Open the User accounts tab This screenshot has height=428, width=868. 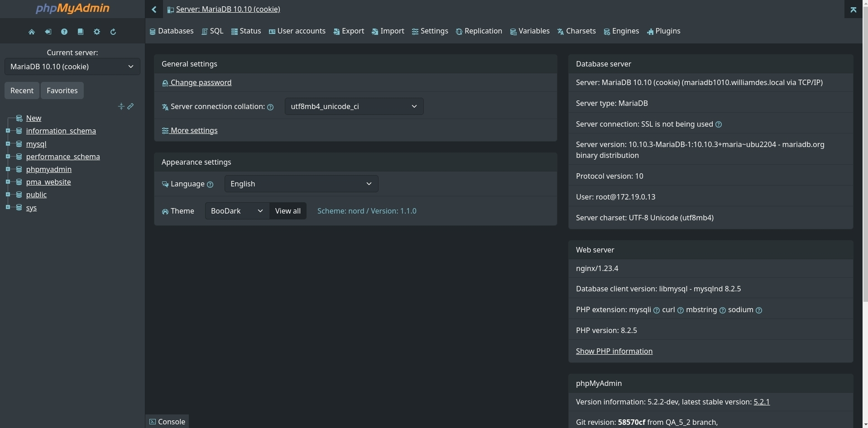coord(297,31)
